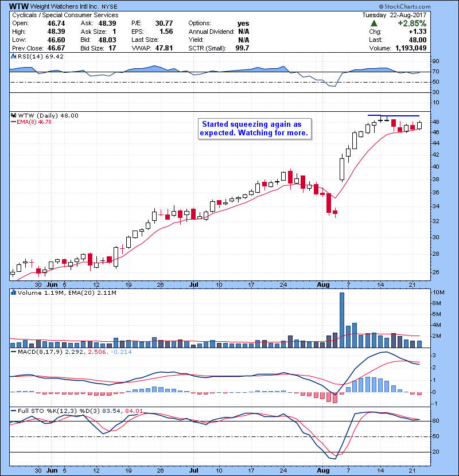Viewport: 459px width, 476px height.
Task: Click the Chg value +1.33
Action: (x=418, y=32)
